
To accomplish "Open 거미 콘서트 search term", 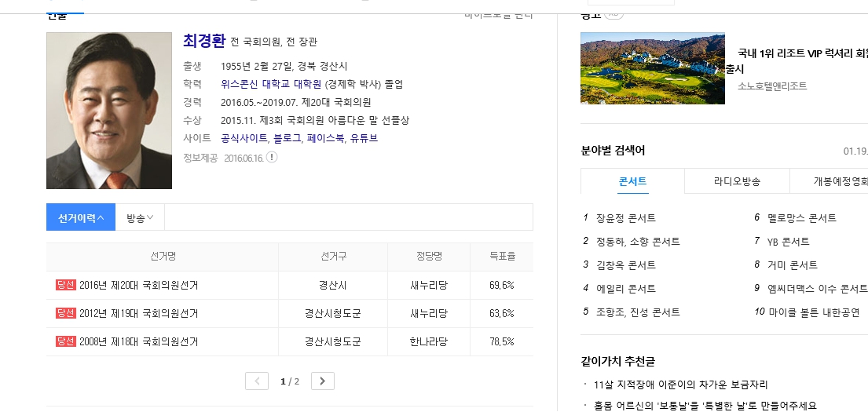I will (x=792, y=265).
